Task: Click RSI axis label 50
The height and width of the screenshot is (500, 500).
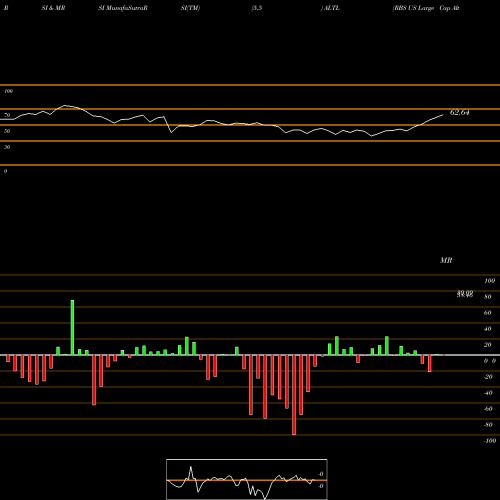Action: coord(7,131)
